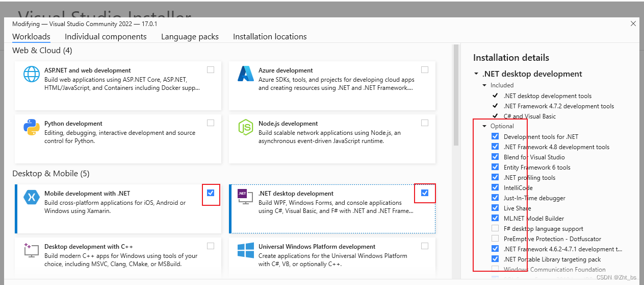Click the ASP.NET globe icon

32,75
